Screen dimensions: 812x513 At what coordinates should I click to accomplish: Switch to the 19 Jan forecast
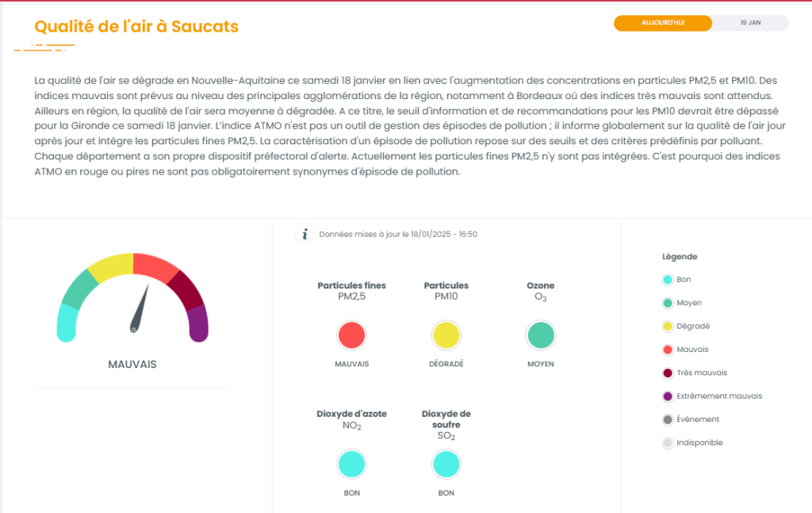click(750, 23)
